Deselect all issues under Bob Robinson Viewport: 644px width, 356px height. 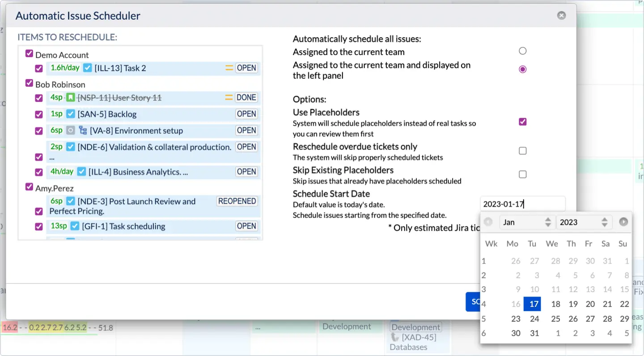click(x=29, y=84)
